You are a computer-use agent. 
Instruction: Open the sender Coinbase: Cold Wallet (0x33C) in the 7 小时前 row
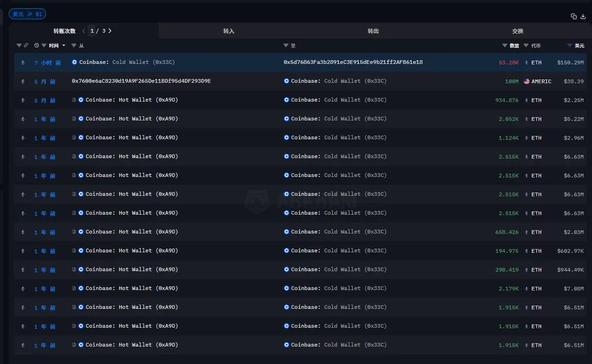(x=127, y=62)
